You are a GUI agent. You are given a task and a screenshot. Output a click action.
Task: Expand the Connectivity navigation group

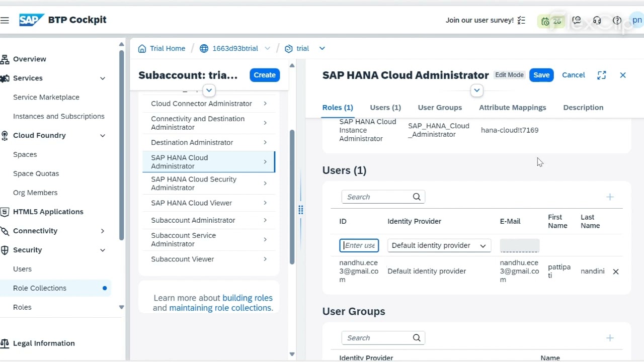(x=103, y=231)
